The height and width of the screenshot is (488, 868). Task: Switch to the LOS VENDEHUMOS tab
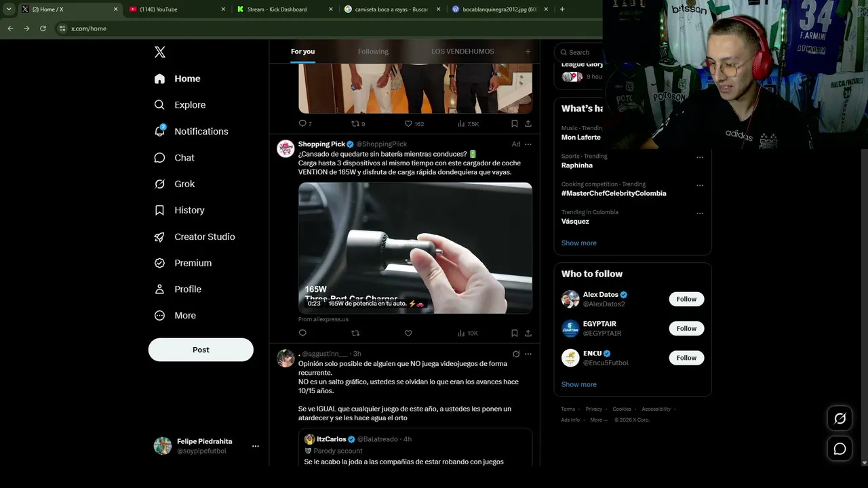pyautogui.click(x=462, y=52)
